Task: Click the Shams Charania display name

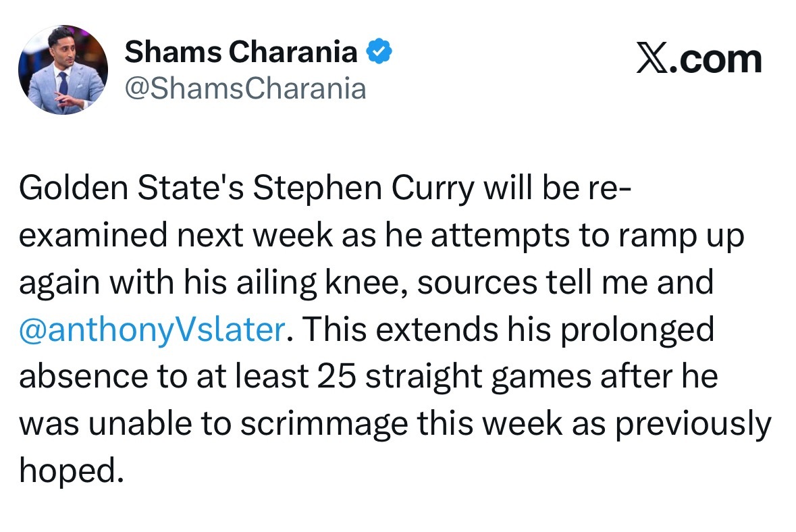Action: click(x=241, y=52)
